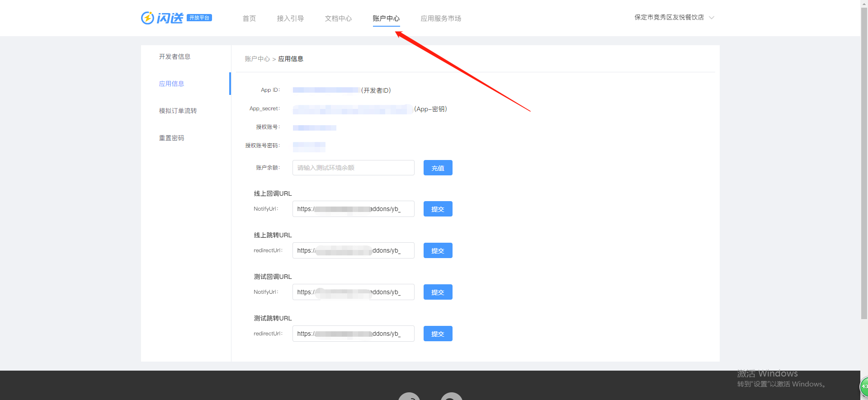Open the 首页 nav tab
The image size is (868, 400).
(249, 19)
